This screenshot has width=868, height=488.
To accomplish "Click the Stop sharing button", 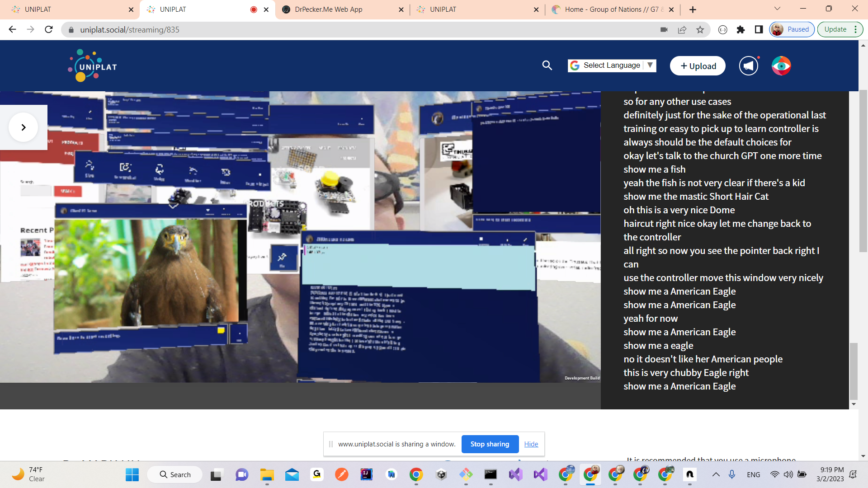I will click(x=490, y=444).
